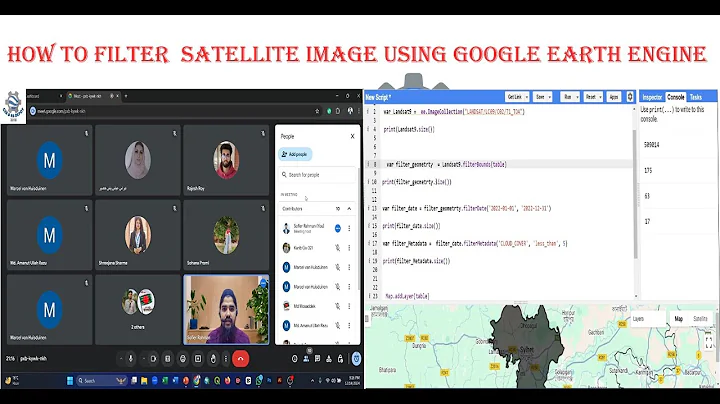
Task: Bookmark page with star icon in address bar
Action: [x=317, y=111]
